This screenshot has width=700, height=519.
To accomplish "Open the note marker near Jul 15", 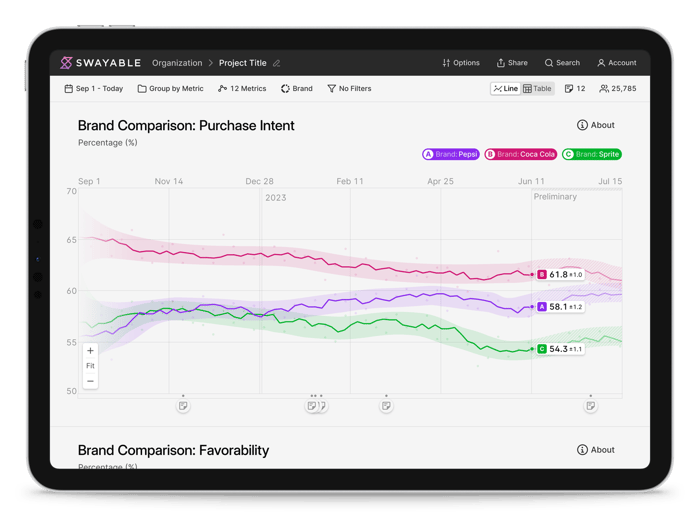I will tap(591, 406).
